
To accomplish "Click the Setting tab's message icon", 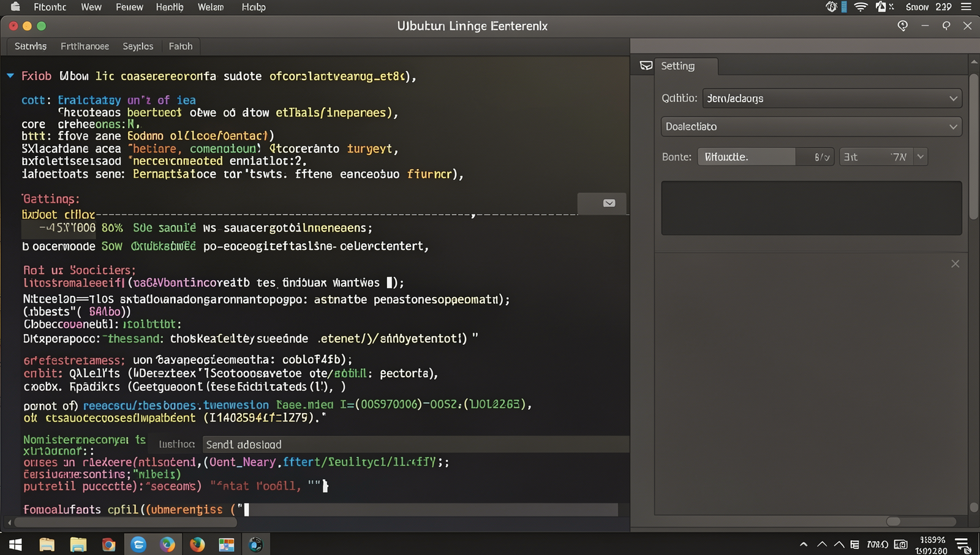I will click(x=646, y=66).
